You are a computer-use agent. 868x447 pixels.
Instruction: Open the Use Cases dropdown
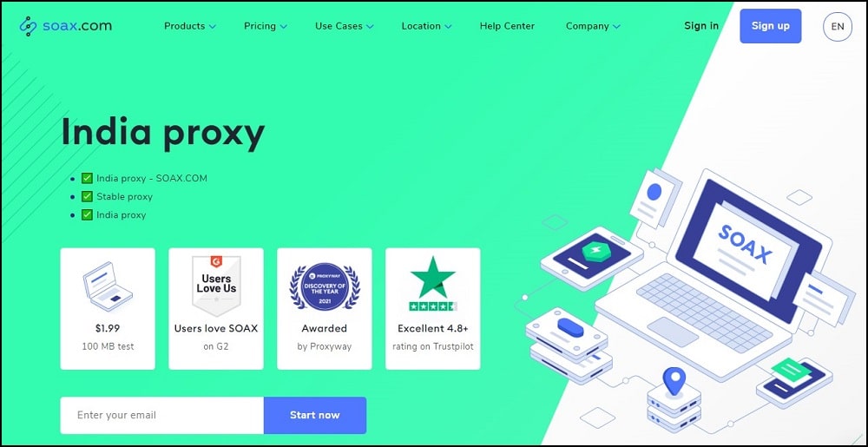tap(345, 26)
